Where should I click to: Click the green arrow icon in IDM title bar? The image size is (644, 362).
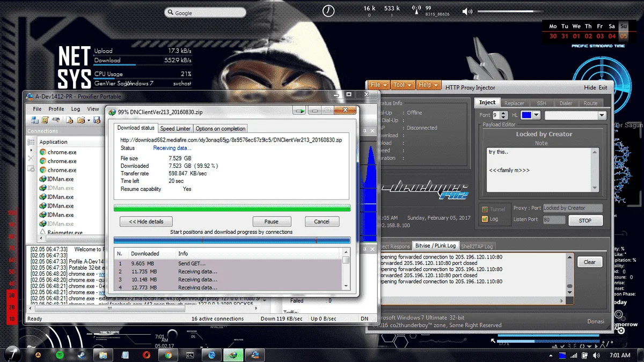coord(299,111)
